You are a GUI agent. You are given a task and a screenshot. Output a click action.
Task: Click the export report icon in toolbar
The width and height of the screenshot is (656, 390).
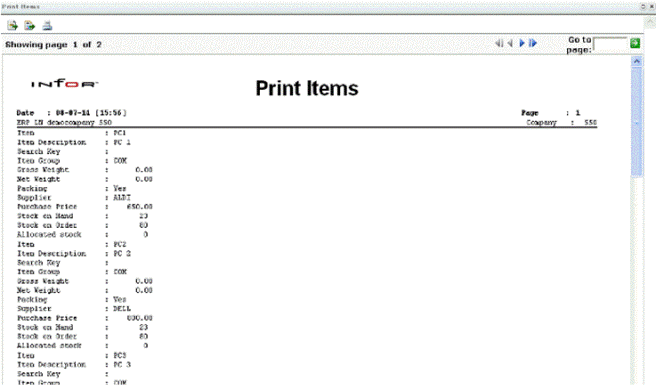[x=13, y=26]
